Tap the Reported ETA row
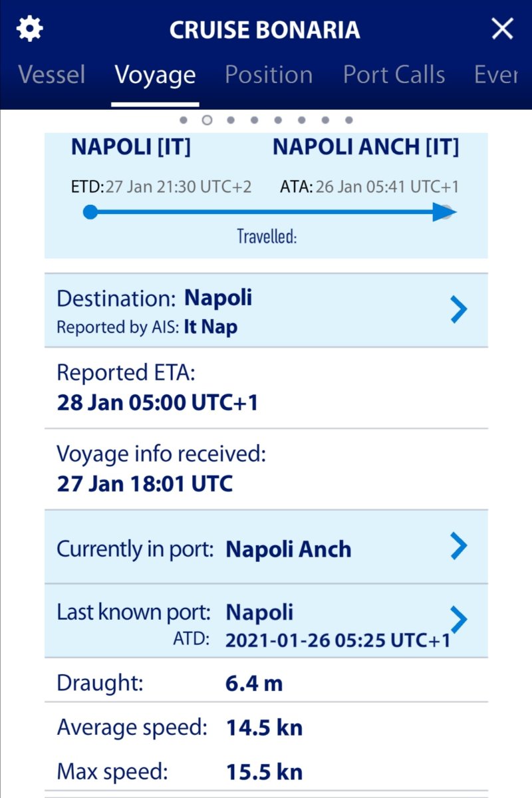The height and width of the screenshot is (798, 532). (266, 388)
